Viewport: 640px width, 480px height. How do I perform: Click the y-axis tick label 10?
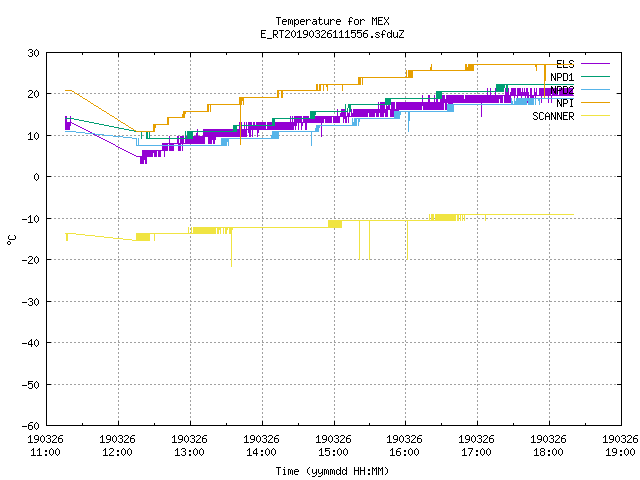click(33, 136)
